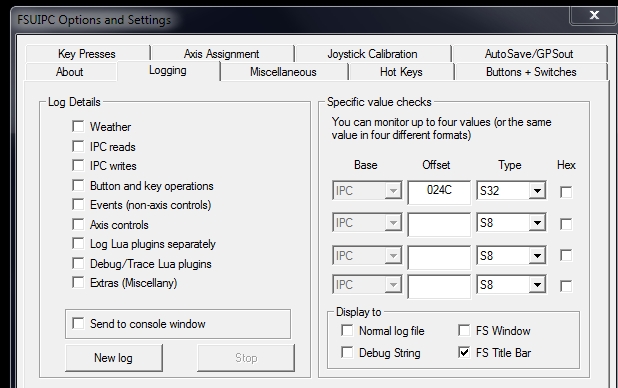
Task: Check Hex box for the 024C row
Action: pyautogui.click(x=566, y=192)
